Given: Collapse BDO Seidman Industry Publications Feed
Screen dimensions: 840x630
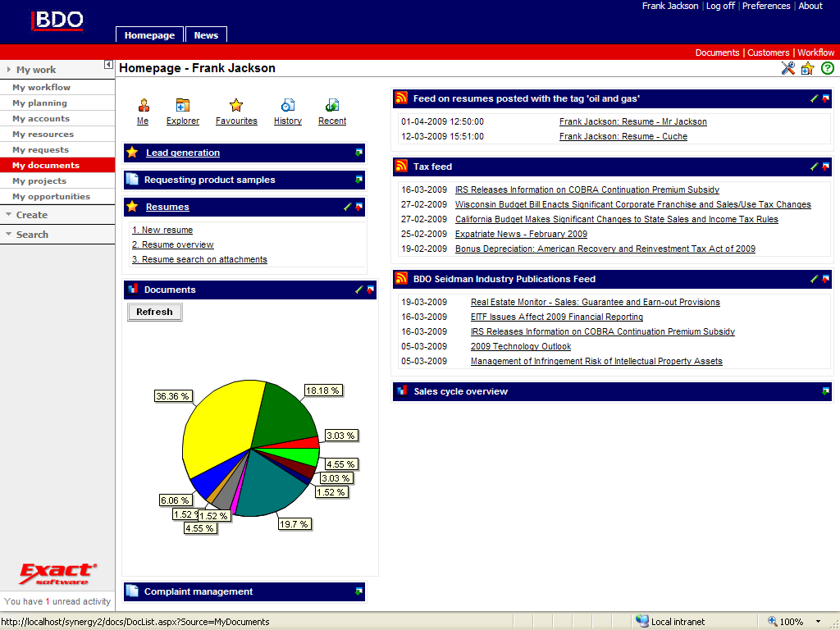Looking at the screenshot, I should [x=825, y=279].
